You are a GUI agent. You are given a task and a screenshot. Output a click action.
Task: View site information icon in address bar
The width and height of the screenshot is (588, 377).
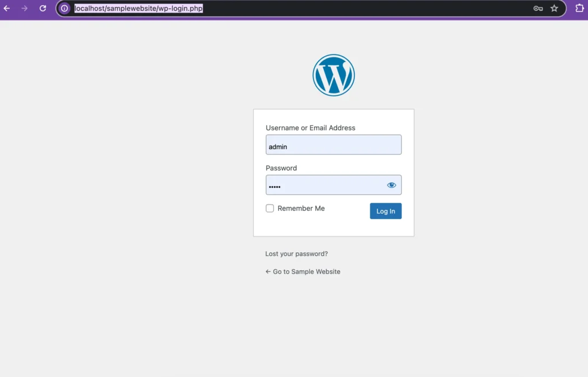(64, 8)
